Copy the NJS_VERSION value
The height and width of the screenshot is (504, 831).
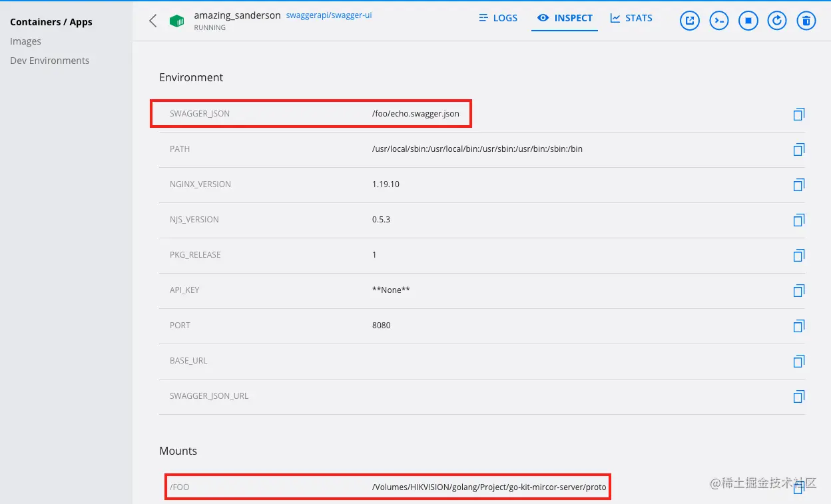799,220
